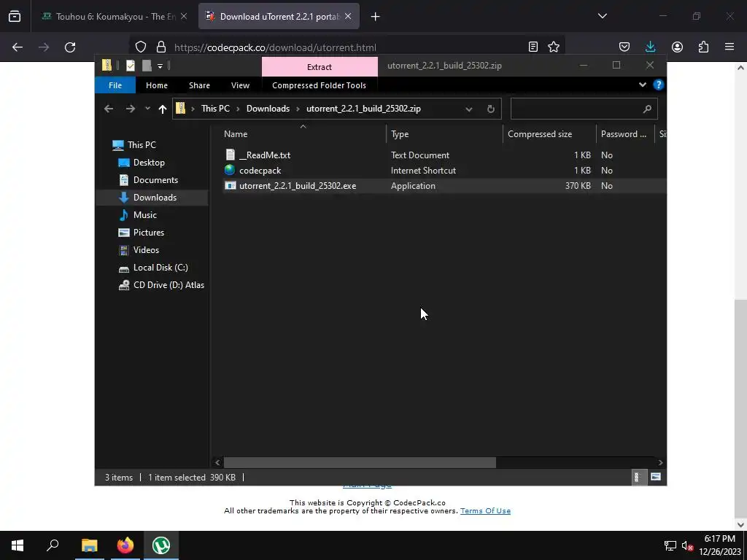Open Local Disk (C:) in navigation pane
747x560 pixels.
pos(160,268)
